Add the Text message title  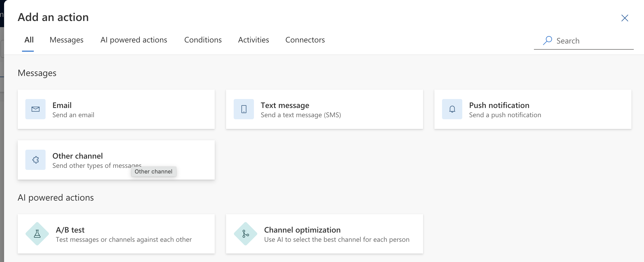click(285, 105)
